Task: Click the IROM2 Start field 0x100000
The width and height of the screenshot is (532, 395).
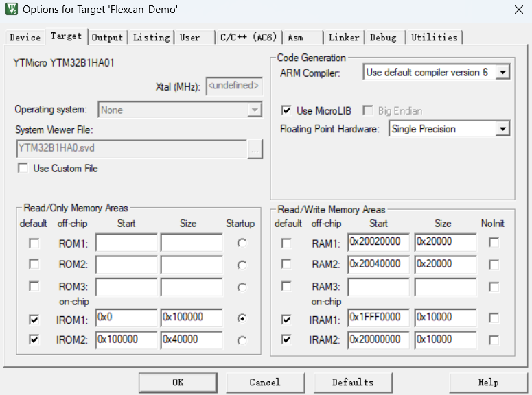Action: (126, 340)
